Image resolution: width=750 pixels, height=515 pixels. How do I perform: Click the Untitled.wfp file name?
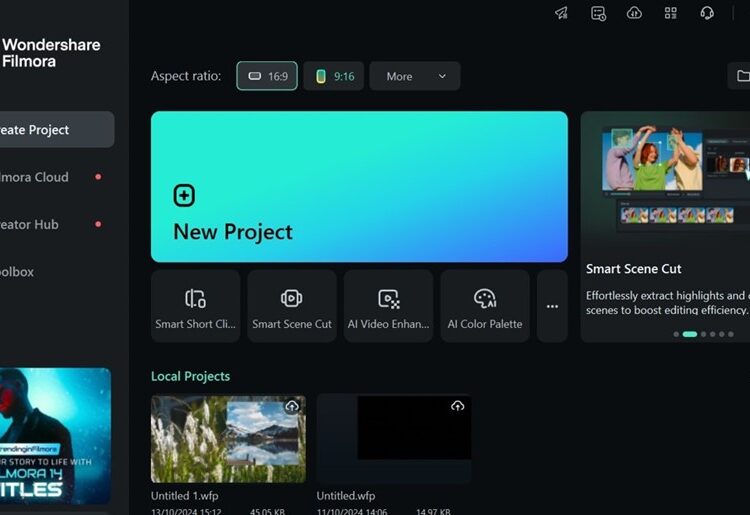click(x=346, y=496)
